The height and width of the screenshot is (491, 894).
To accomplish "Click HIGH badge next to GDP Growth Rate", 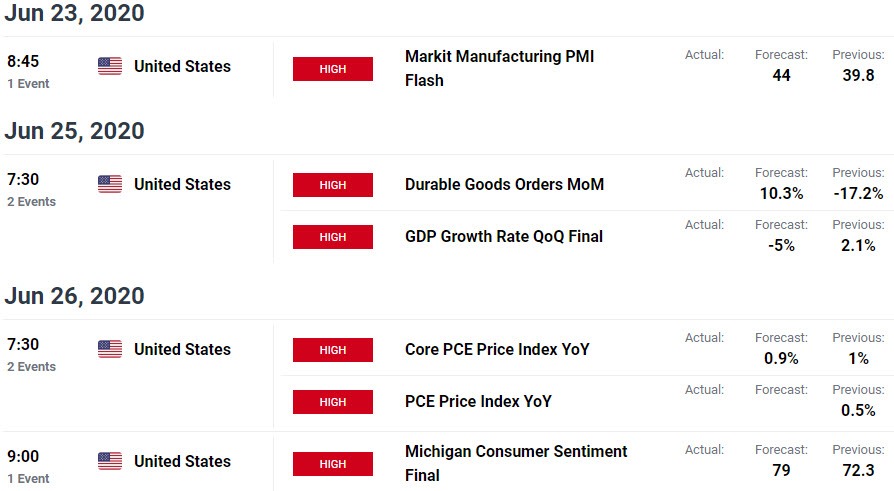I will 333,237.
